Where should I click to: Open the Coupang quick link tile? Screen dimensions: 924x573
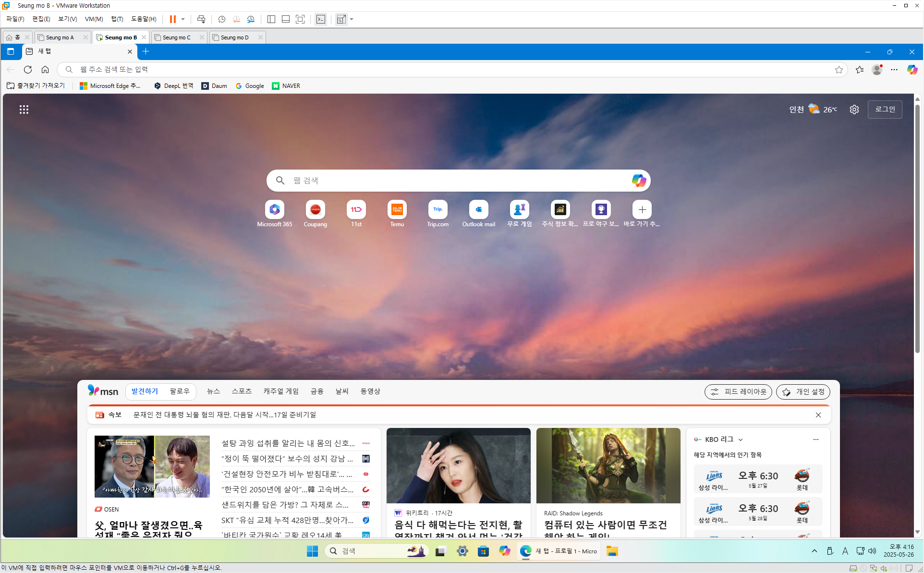tap(315, 210)
